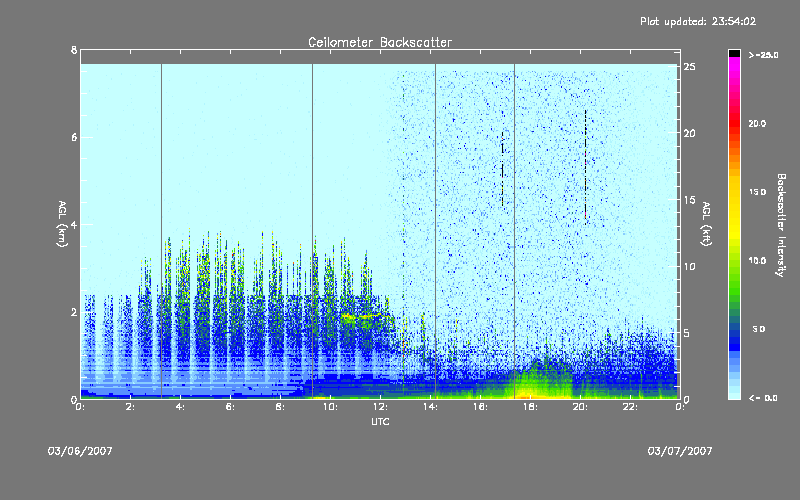Click the colorbar minimum label <=0.0

(763, 398)
